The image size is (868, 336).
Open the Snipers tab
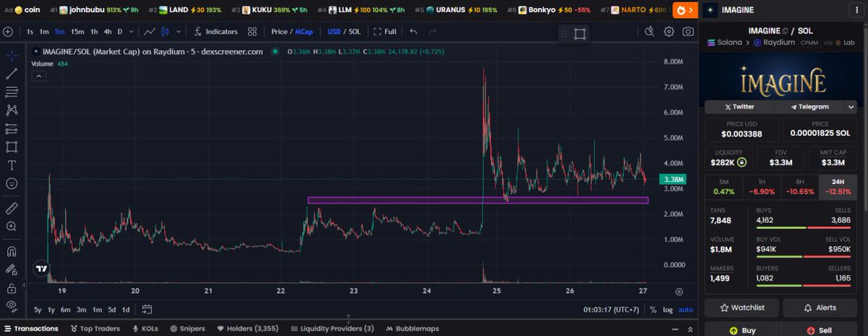(189, 328)
